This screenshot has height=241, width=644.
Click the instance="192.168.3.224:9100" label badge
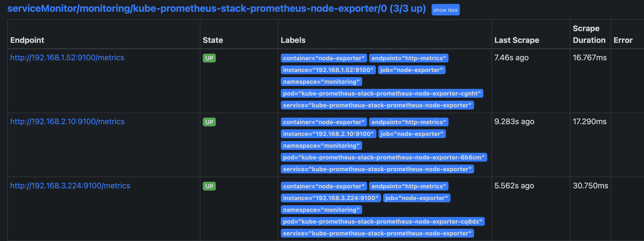(x=331, y=198)
